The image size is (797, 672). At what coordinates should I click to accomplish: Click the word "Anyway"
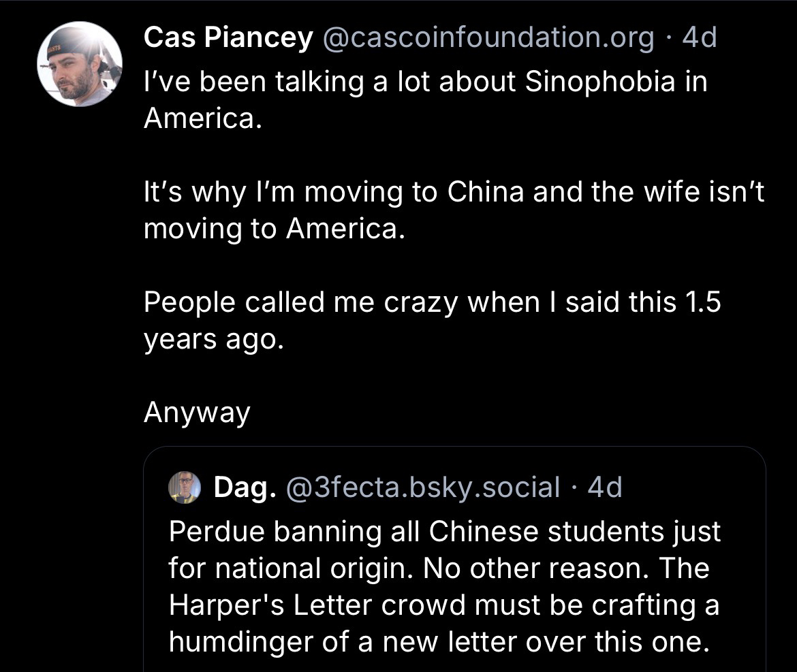click(197, 413)
